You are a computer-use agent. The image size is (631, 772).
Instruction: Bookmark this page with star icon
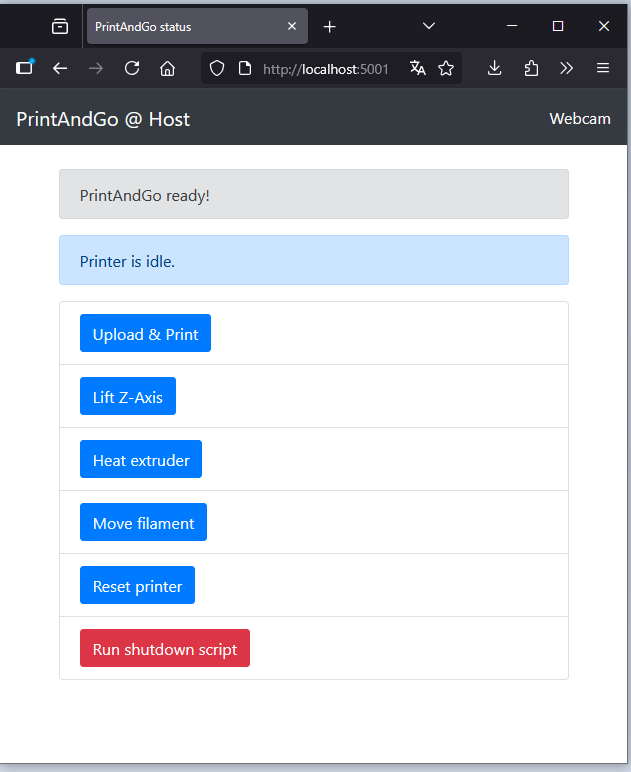pos(446,68)
